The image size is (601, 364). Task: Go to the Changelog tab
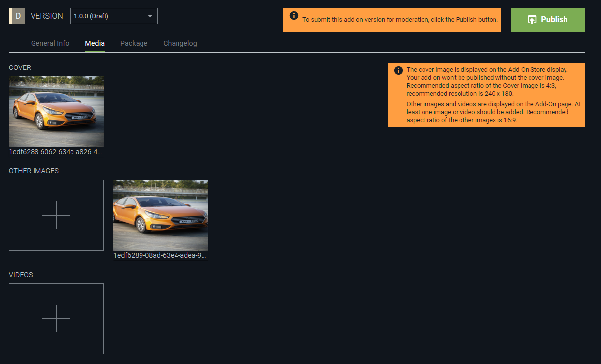point(180,43)
